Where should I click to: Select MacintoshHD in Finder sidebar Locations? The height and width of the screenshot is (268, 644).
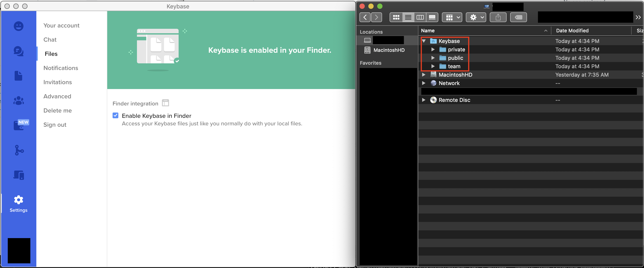[389, 50]
